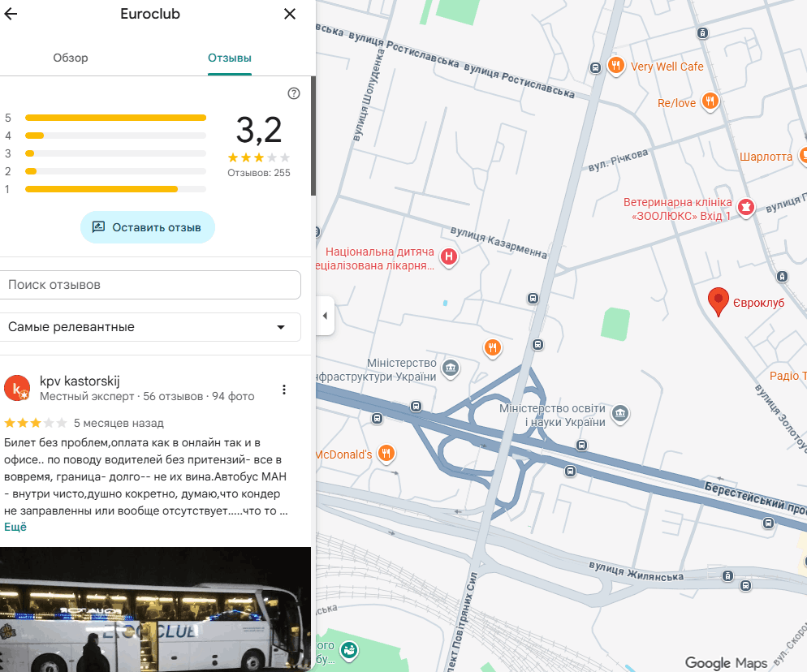Click the bus stop on Берестейський проспект right side
This screenshot has width=807, height=672.
coord(768,523)
